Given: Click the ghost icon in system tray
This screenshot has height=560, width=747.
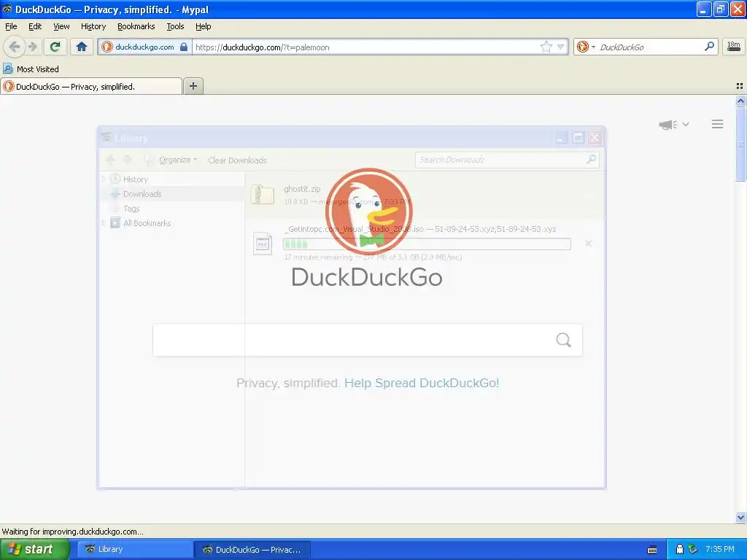Looking at the screenshot, I should 680,549.
